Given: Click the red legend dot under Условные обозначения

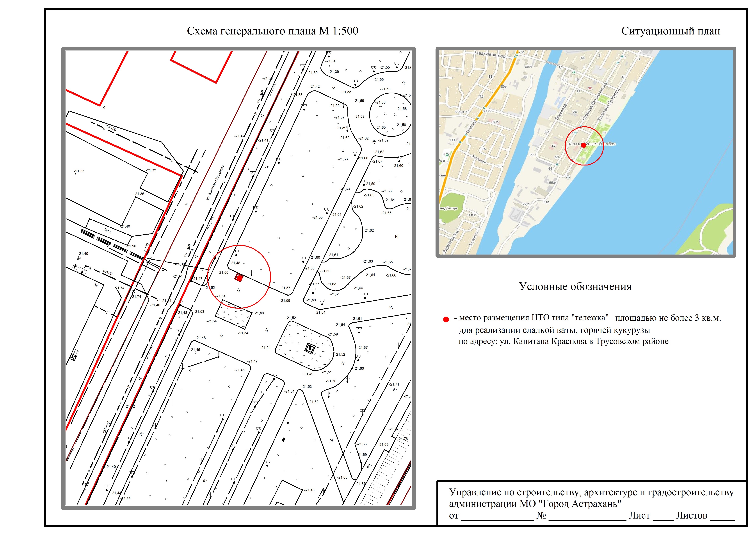Looking at the screenshot, I should (x=446, y=319).
